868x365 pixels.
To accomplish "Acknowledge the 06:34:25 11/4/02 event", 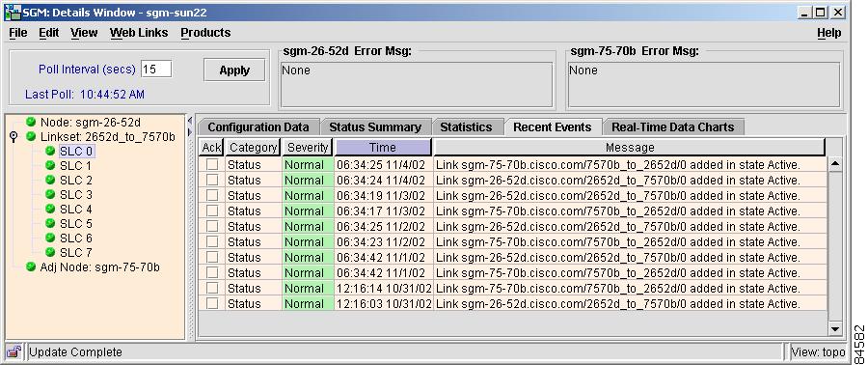I will pyautogui.click(x=212, y=164).
